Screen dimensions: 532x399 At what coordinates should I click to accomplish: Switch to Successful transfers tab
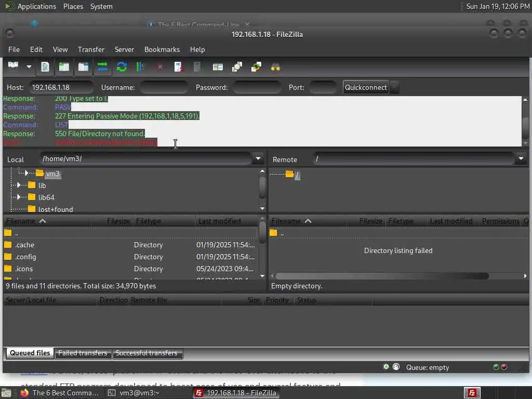coord(147,353)
